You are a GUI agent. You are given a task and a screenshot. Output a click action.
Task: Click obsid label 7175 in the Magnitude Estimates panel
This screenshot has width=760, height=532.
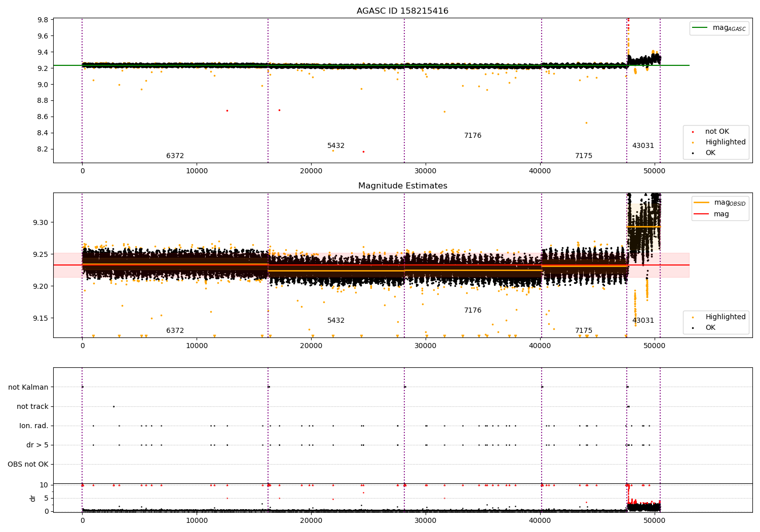point(584,331)
